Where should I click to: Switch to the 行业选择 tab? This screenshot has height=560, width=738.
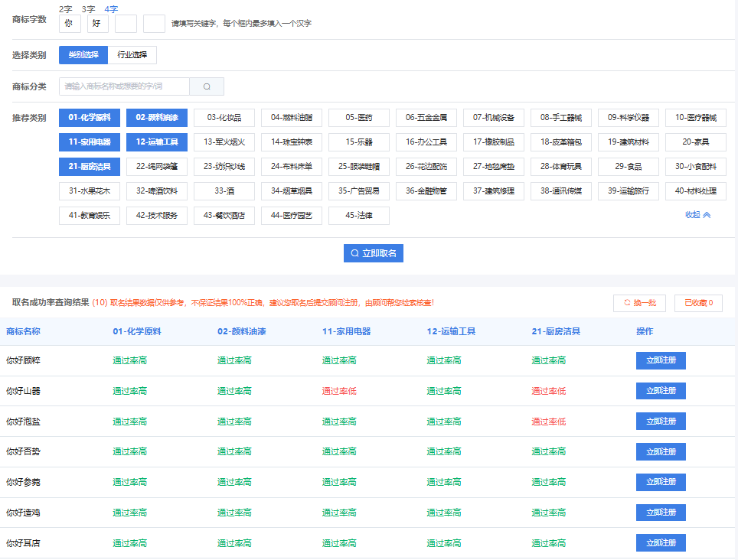132,55
